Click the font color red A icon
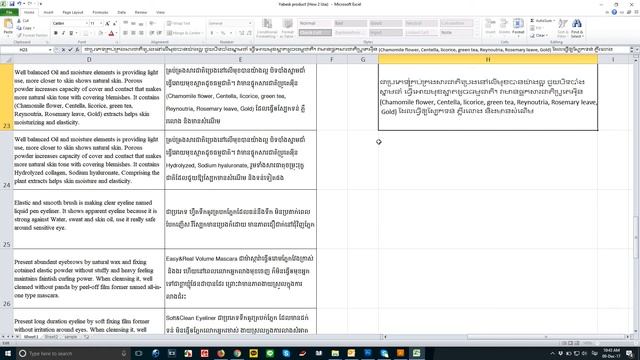The height and width of the screenshot is (360, 640). point(111,33)
